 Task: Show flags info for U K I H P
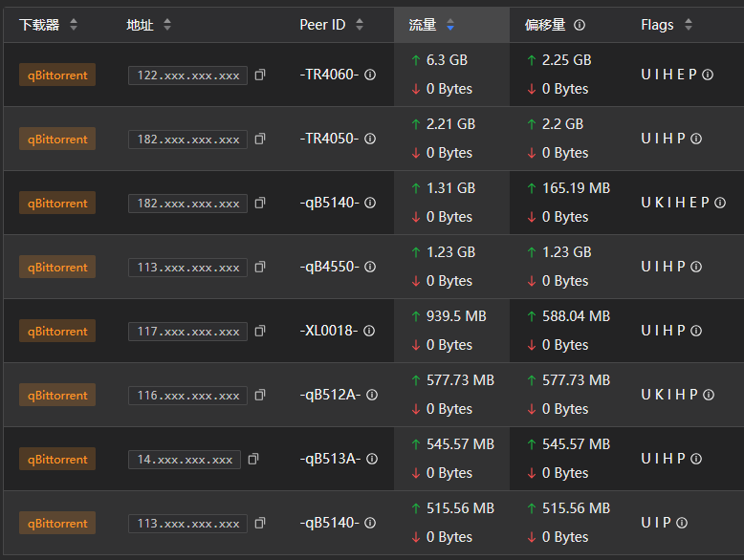tap(709, 395)
